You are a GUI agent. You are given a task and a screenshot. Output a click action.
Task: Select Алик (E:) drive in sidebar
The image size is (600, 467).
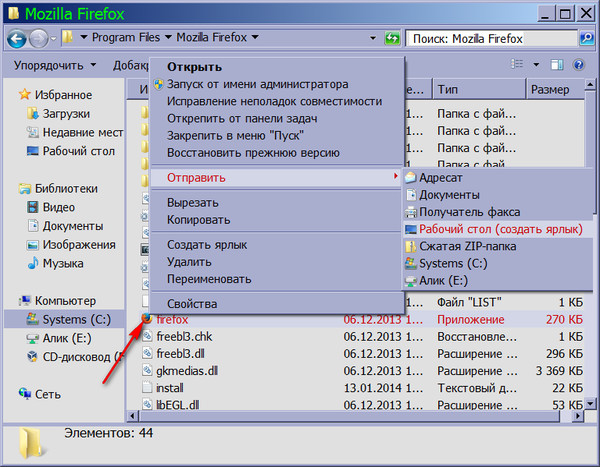click(x=59, y=338)
